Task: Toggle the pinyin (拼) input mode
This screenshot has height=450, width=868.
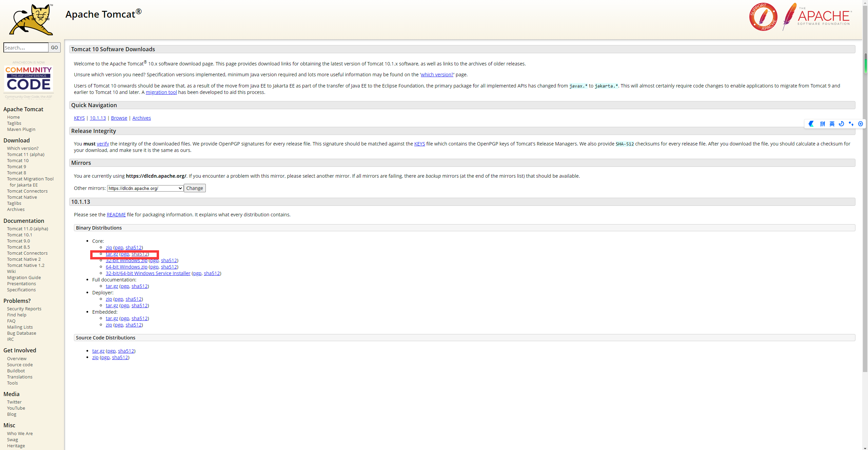Action: [x=822, y=124]
